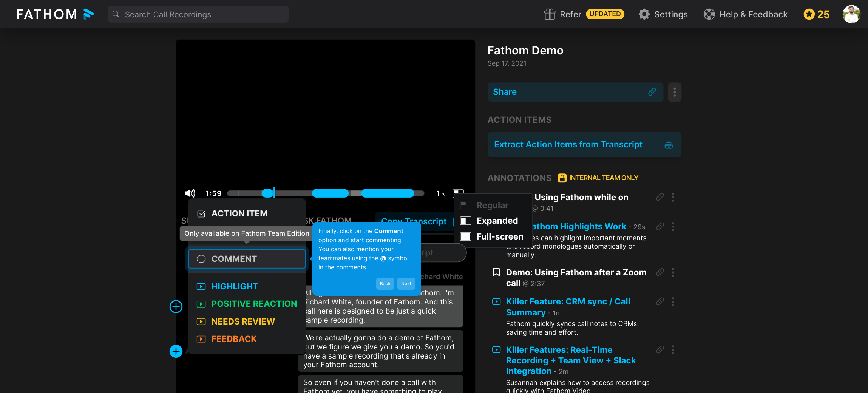This screenshot has height=408, width=868.
Task: Click play icon of CRM sync / Call Summary
Action: pyautogui.click(x=496, y=301)
